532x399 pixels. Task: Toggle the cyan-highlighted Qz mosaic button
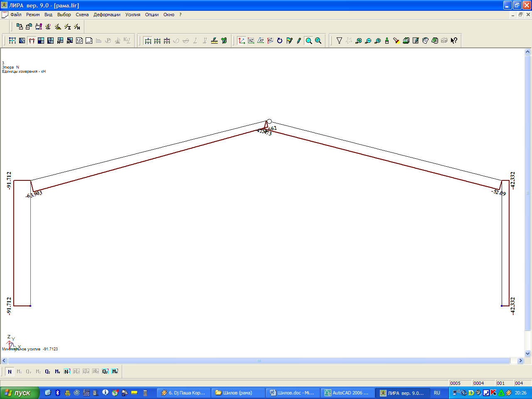pyautogui.click(x=105, y=372)
